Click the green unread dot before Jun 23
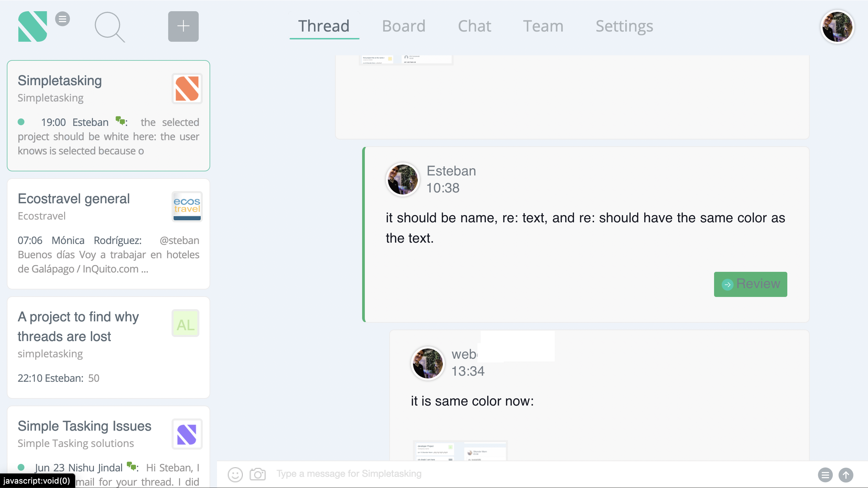This screenshot has height=488, width=868. tap(21, 467)
